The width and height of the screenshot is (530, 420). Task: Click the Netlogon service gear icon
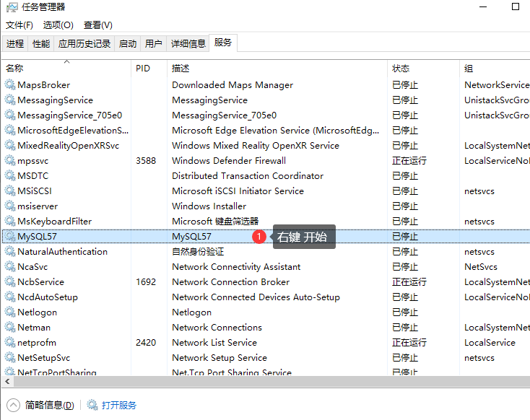tap(9, 312)
